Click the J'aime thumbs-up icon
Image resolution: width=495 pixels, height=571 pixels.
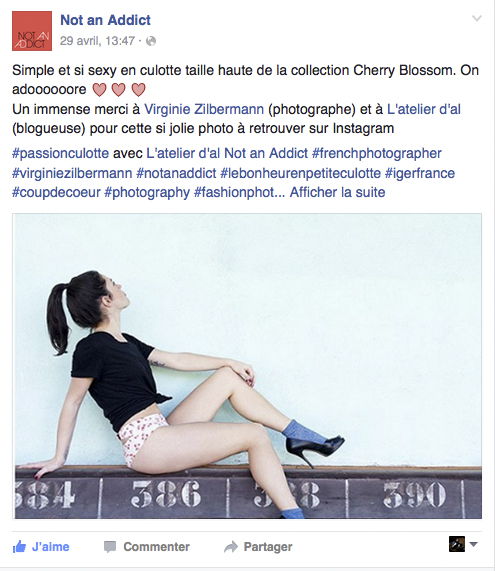tap(19, 547)
